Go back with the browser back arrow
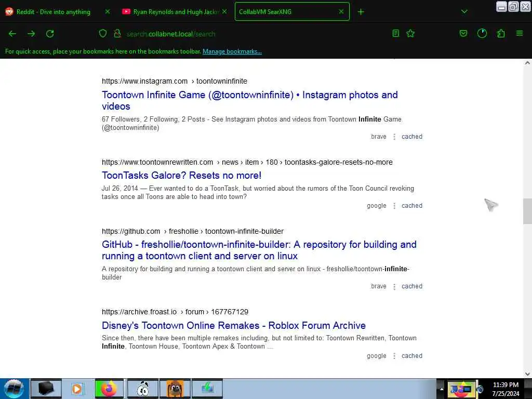This screenshot has height=399, width=532. (x=12, y=34)
